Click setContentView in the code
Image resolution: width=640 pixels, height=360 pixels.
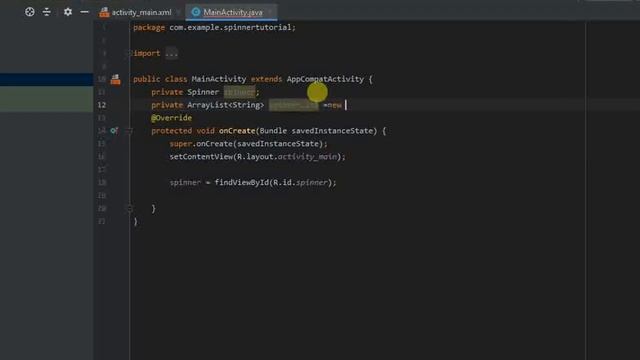[x=201, y=157]
